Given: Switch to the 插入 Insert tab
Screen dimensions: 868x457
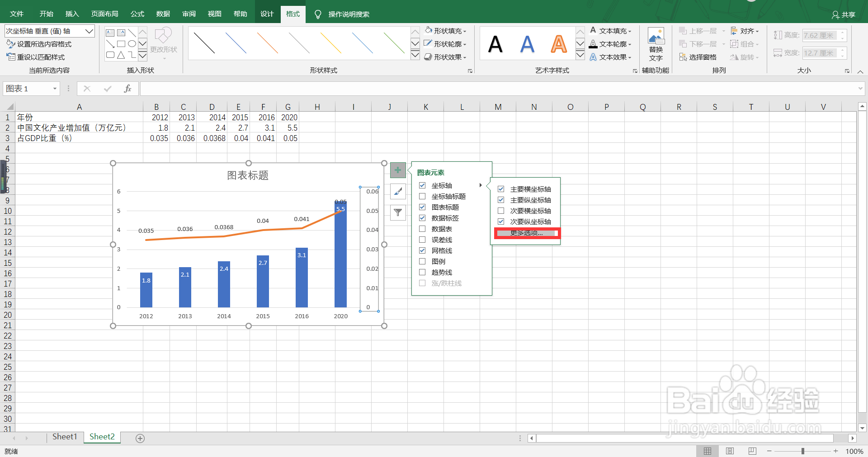Looking at the screenshot, I should click(72, 14).
